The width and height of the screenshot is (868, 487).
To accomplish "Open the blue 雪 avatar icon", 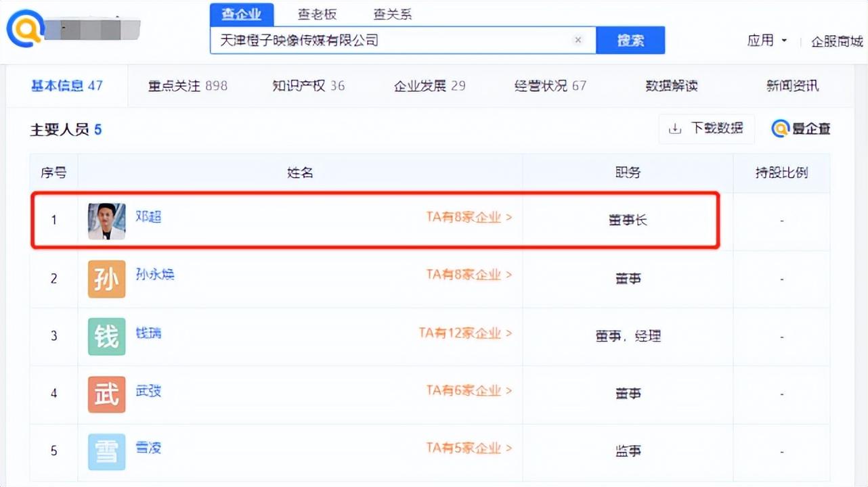I will 106,451.
